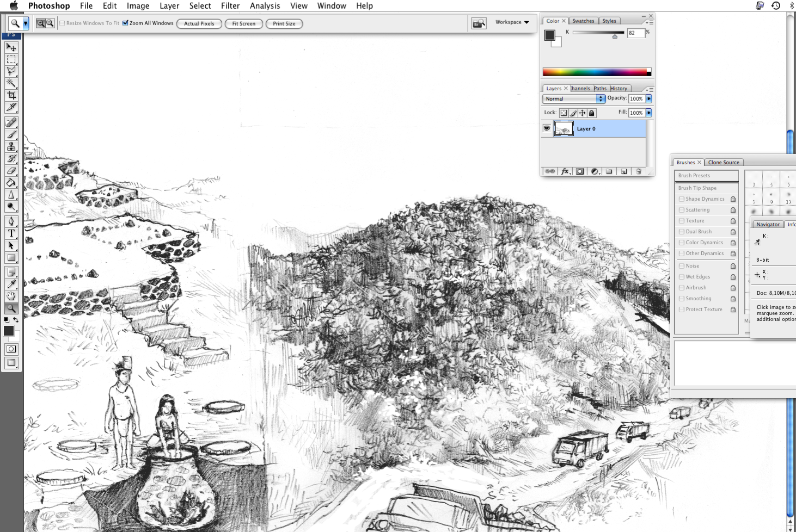Switch to the Clone Source tab
Viewport: 796px width, 532px height.
724,162
